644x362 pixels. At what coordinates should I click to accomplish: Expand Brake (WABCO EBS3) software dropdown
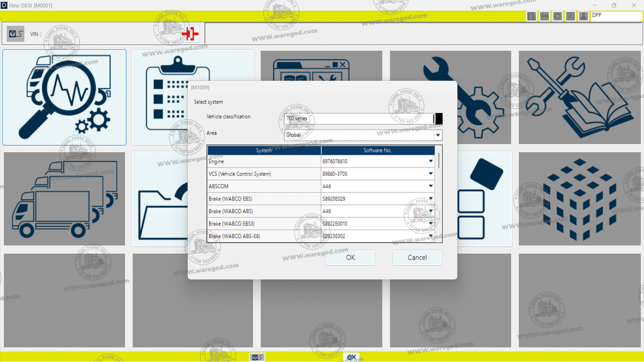[431, 224]
